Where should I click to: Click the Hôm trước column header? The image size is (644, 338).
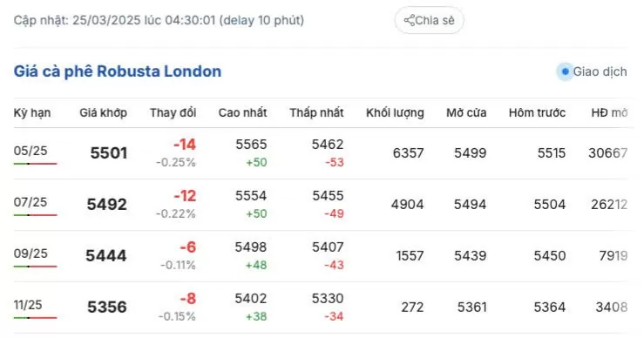tap(537, 112)
